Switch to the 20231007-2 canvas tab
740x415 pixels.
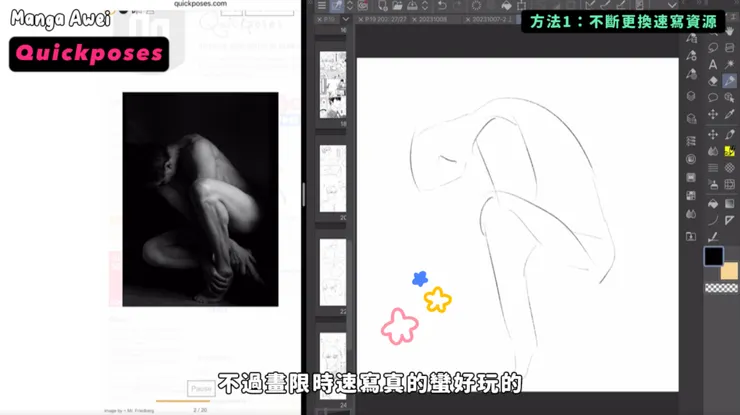coord(488,19)
